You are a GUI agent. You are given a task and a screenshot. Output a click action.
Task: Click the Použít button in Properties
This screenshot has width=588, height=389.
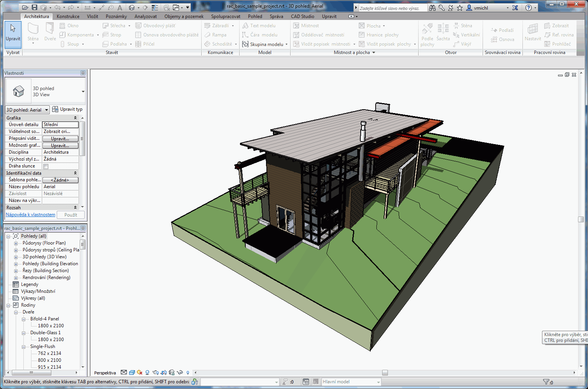pos(71,215)
